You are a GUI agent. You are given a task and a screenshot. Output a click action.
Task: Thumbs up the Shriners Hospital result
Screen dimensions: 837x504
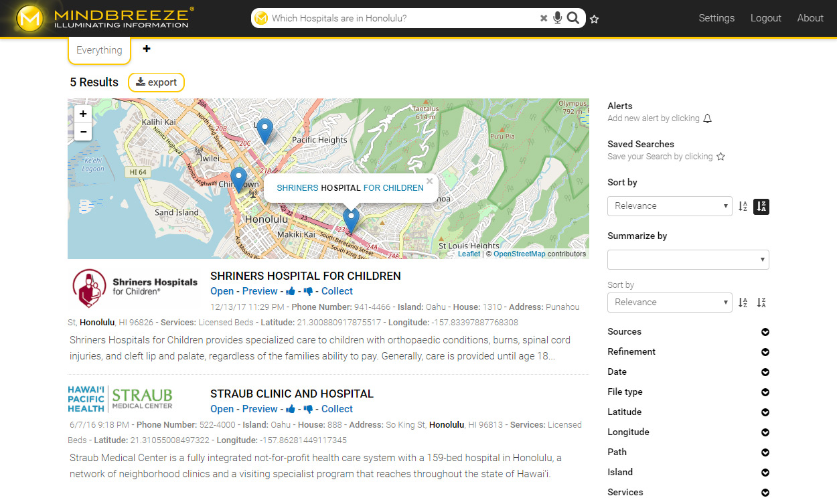[291, 291]
